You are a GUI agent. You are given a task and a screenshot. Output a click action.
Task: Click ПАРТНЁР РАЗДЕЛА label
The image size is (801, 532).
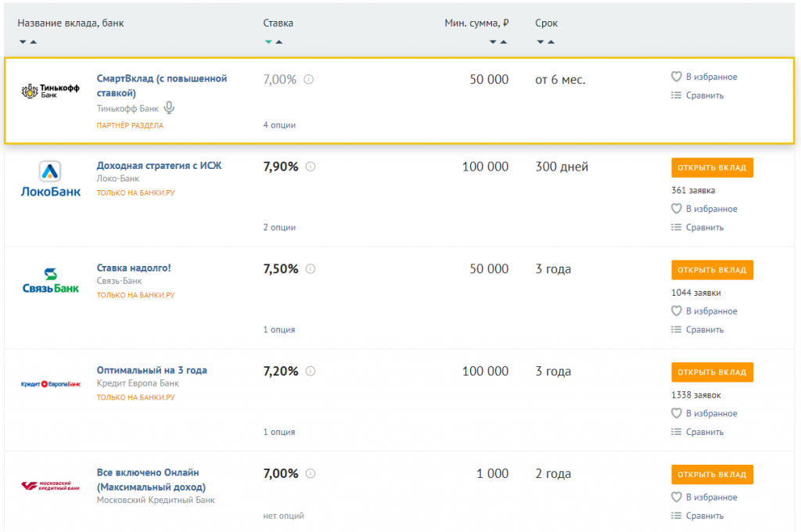(131, 125)
